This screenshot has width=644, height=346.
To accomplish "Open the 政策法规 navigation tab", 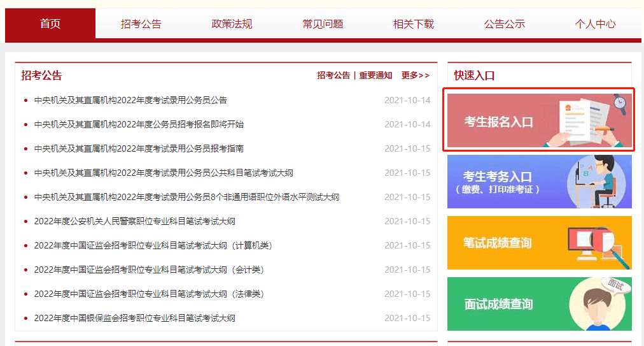I will 232,24.
